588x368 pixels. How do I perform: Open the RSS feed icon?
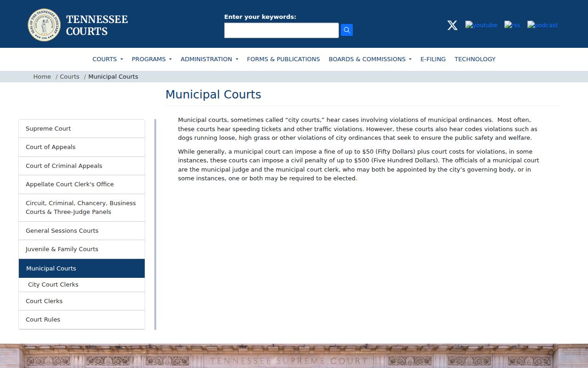tap(512, 25)
